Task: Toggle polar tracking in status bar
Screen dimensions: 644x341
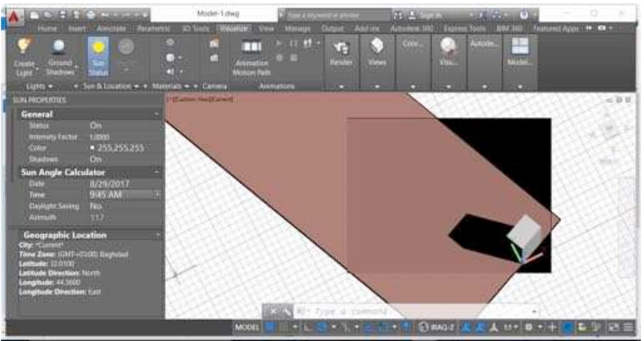Action: click(322, 327)
